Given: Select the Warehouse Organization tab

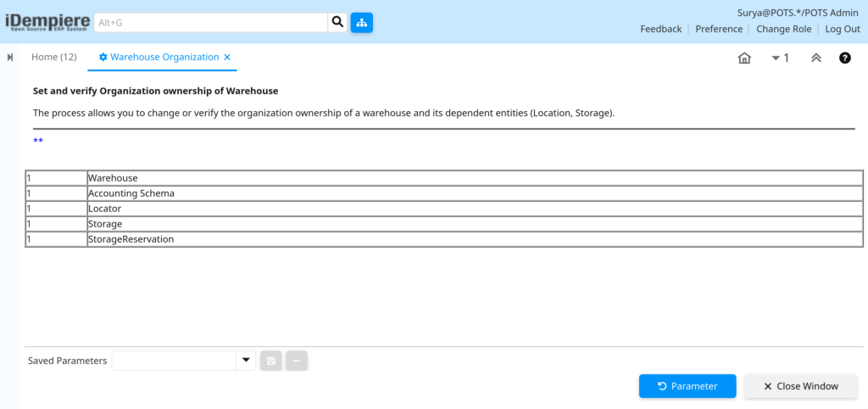Looking at the screenshot, I should (164, 57).
